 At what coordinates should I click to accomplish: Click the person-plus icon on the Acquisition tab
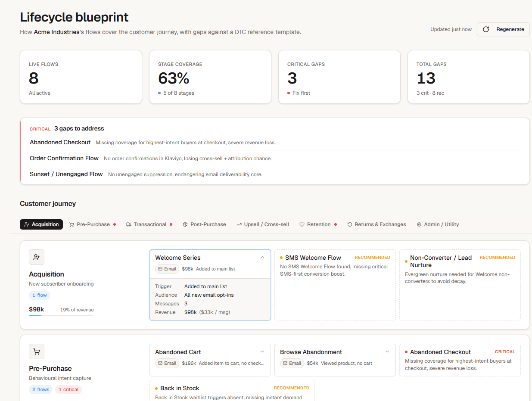click(27, 224)
